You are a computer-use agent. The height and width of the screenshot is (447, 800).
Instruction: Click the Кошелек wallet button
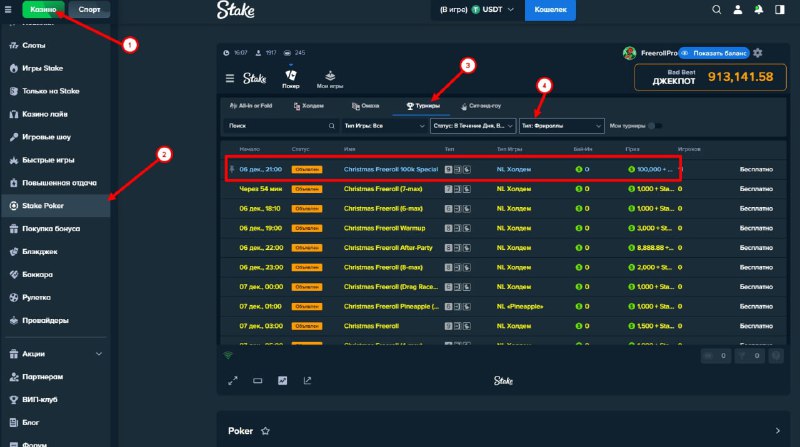point(550,10)
